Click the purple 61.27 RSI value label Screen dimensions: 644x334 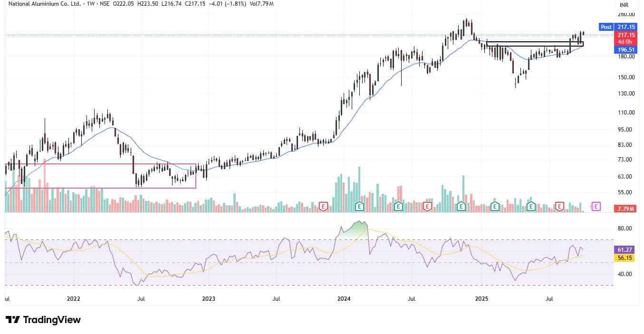626,249
